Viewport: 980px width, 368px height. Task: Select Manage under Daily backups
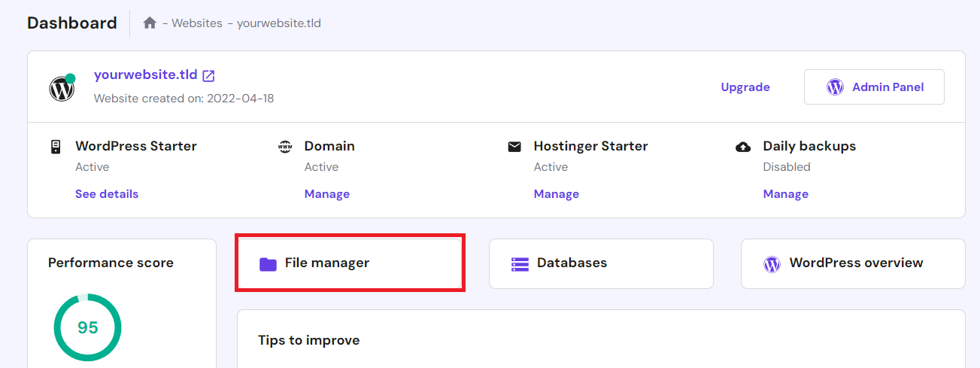785,194
